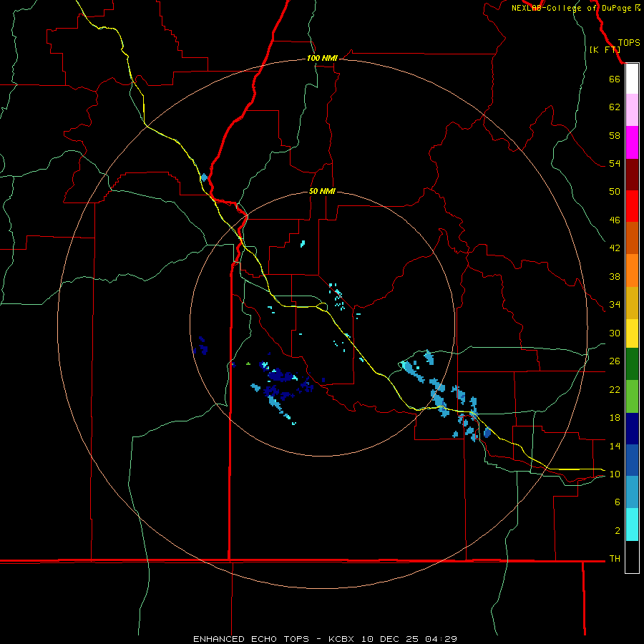Click the legend value 42
644x644 pixels.
click(x=615, y=248)
